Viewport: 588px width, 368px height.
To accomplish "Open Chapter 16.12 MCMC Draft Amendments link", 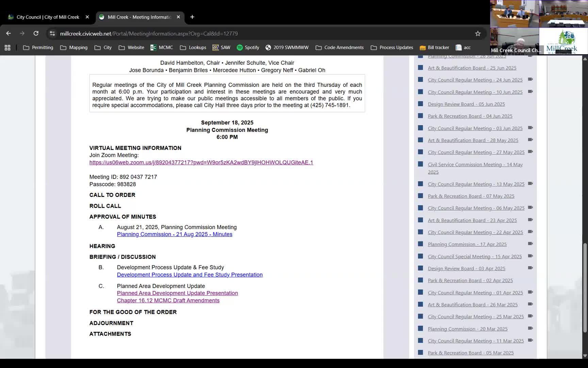I will point(168,301).
